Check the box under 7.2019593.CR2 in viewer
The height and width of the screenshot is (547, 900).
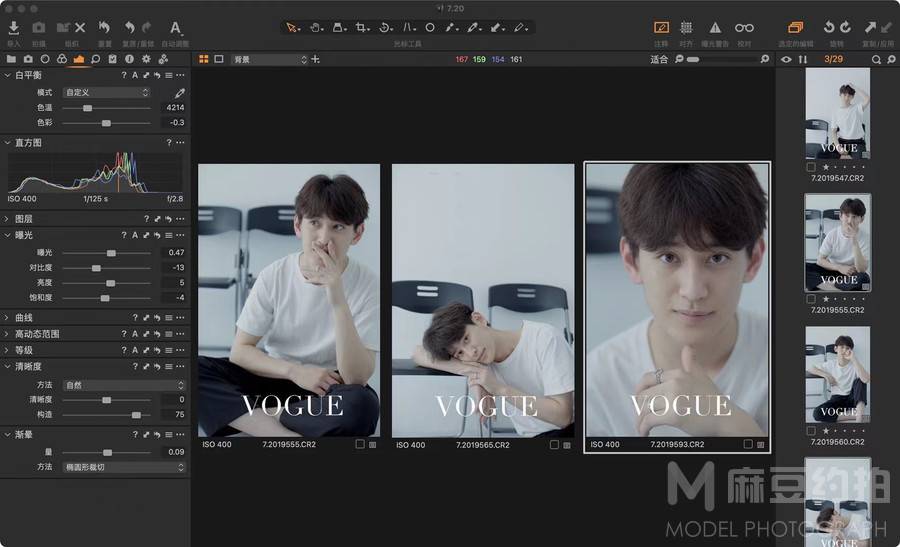click(748, 444)
